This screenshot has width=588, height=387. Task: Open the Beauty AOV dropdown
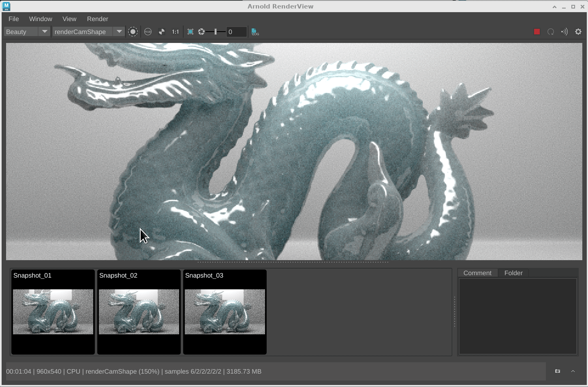(45, 32)
